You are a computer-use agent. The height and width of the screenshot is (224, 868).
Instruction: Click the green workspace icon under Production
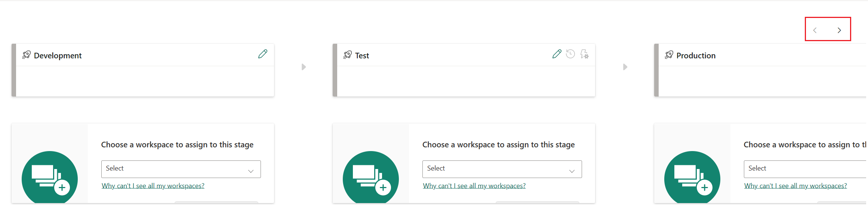tap(692, 178)
